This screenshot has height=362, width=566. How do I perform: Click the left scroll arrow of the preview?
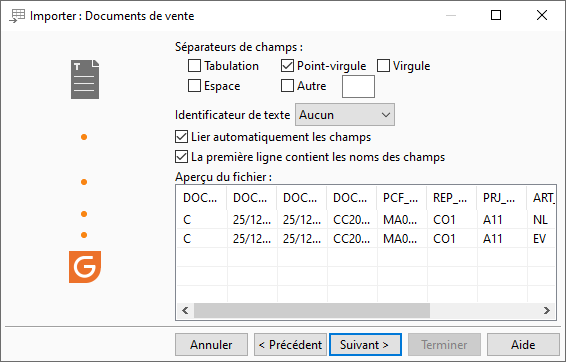coord(185,310)
